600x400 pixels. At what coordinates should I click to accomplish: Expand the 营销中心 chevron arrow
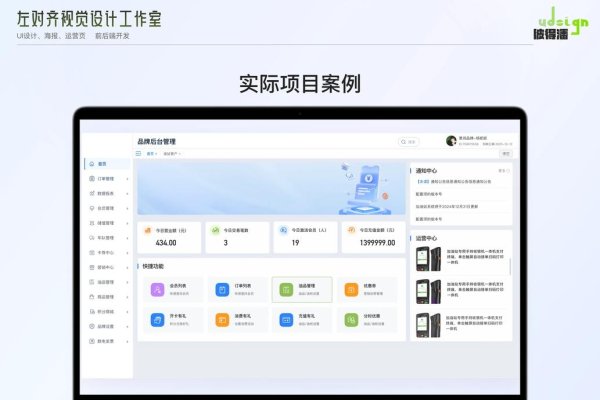[127, 267]
